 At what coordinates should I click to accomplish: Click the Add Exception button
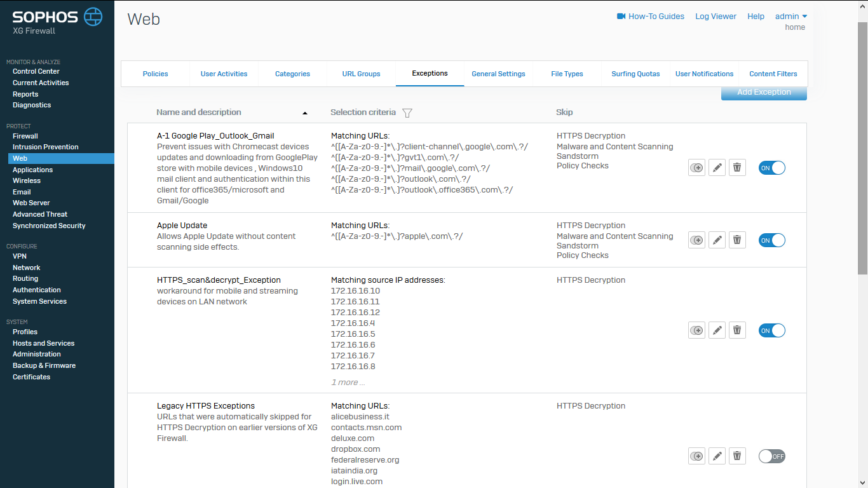pos(764,93)
